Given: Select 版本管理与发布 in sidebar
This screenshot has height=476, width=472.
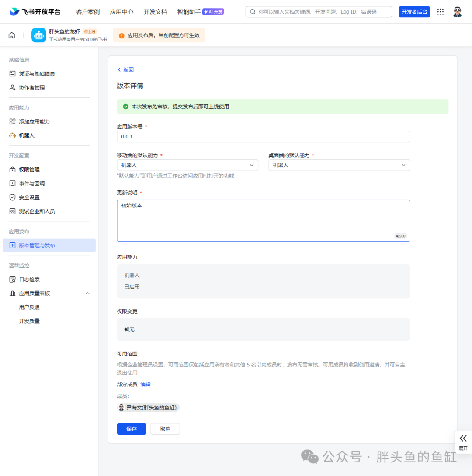Looking at the screenshot, I should (49, 245).
